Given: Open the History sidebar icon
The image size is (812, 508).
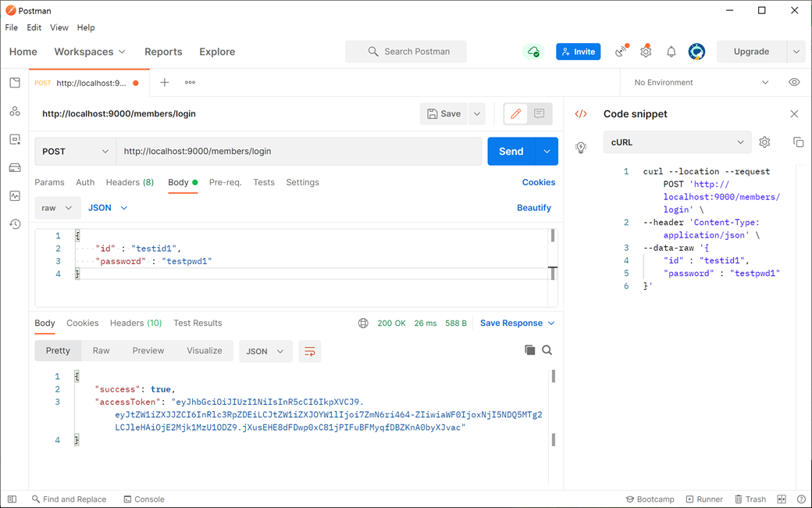Looking at the screenshot, I should pyautogui.click(x=15, y=224).
